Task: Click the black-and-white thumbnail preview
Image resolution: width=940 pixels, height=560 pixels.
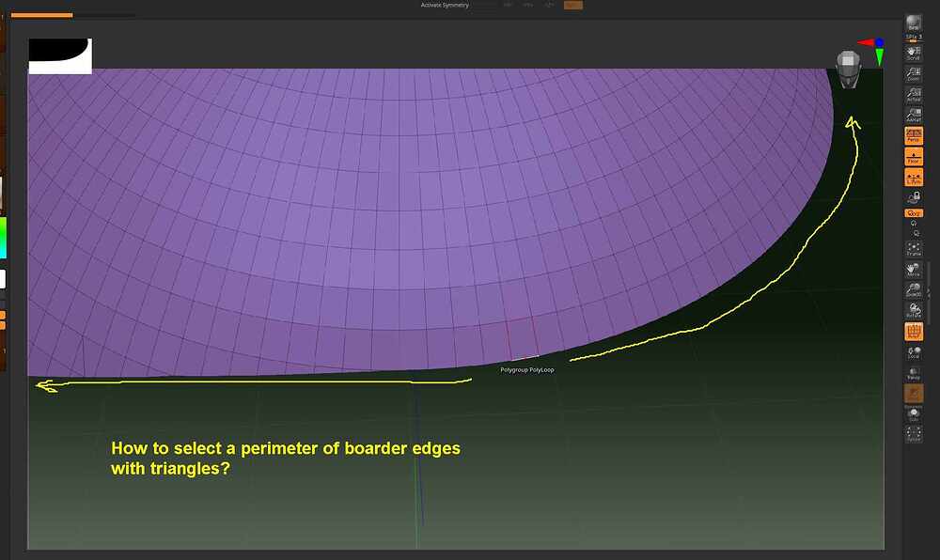Action: coord(60,55)
